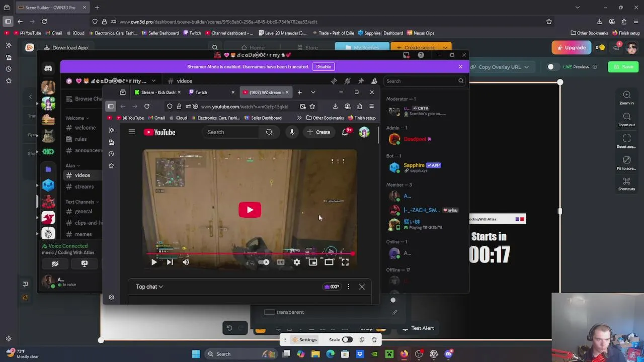Screen dimensions: 644x362
Task: Share your screen in the Discord voice panel
Action: click(85, 263)
